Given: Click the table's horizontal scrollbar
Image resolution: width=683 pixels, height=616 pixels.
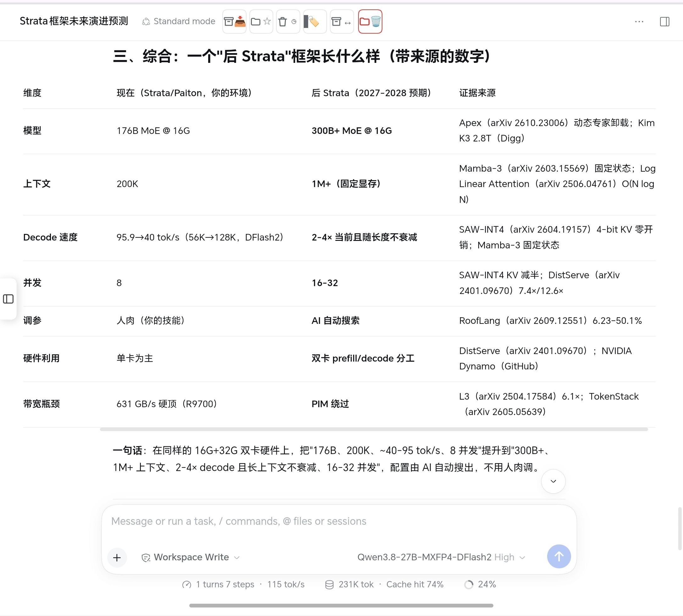Looking at the screenshot, I should [x=374, y=429].
